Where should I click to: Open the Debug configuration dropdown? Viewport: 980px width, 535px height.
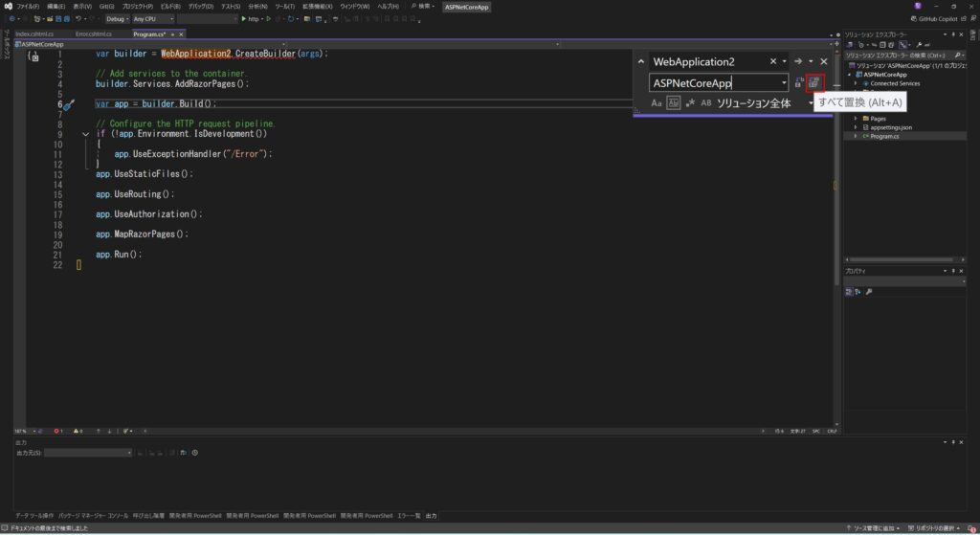tap(117, 19)
